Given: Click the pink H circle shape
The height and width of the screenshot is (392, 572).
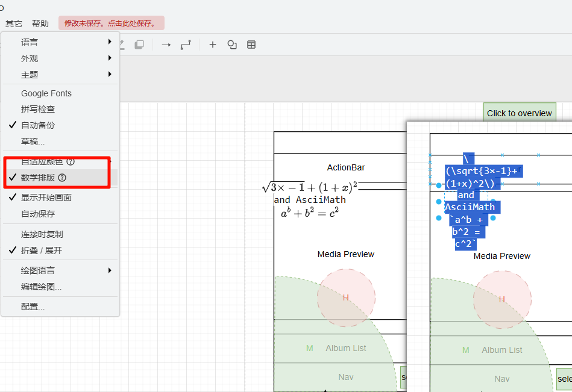Looking at the screenshot, I should 347,298.
